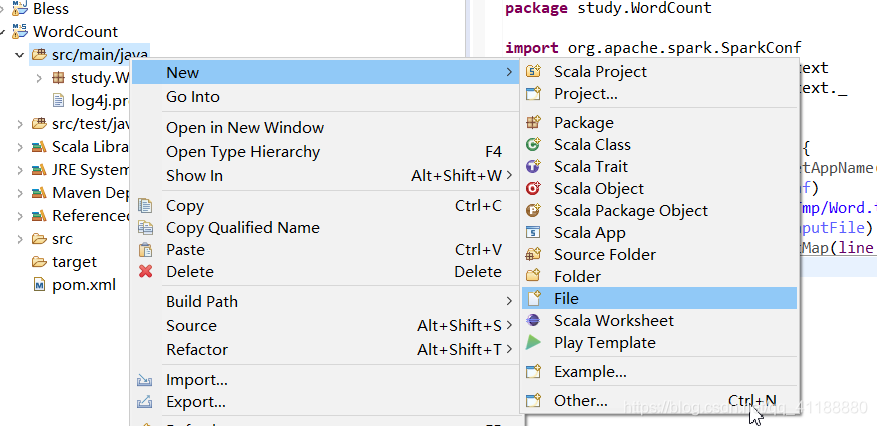Select pom.xml in the project tree
Image resolution: width=877 pixels, height=426 pixels.
coord(84,284)
